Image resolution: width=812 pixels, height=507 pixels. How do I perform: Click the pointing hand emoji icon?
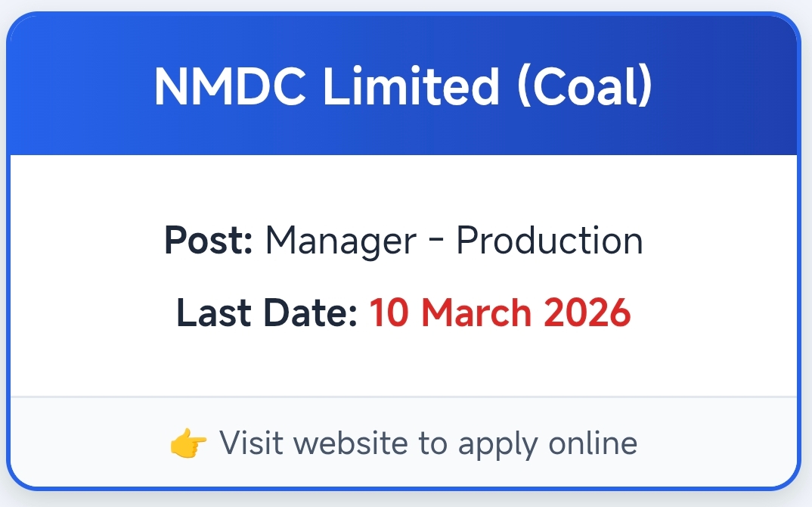coord(188,444)
